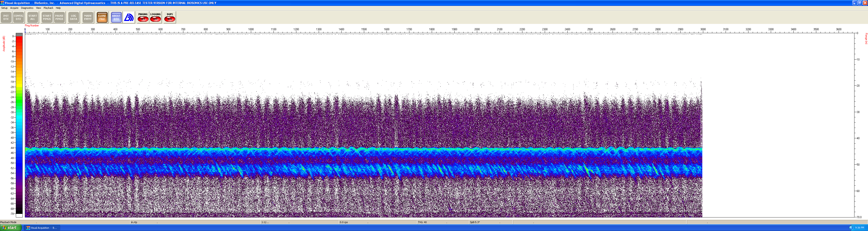Click the system tray clock 9:36 PM

pos(860,228)
